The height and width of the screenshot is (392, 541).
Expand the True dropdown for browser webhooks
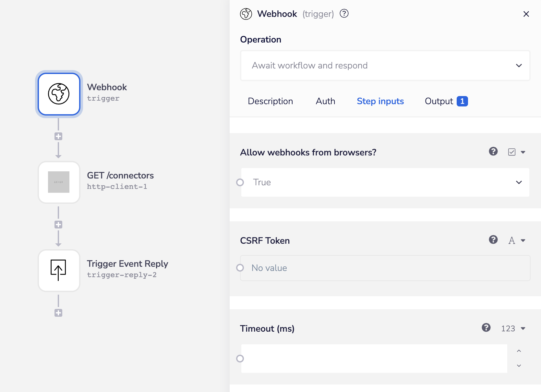[519, 182]
